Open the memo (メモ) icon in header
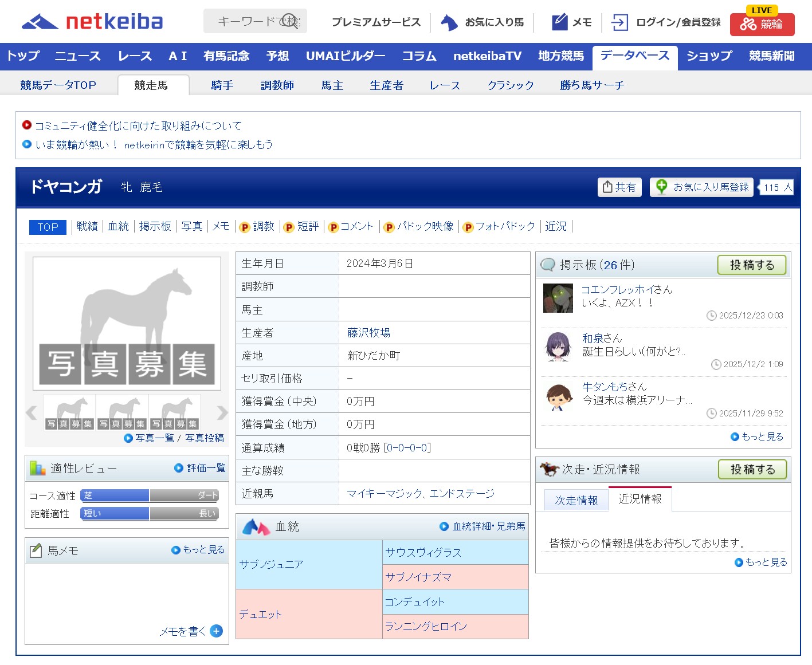The width and height of the screenshot is (812, 665). click(x=559, y=22)
